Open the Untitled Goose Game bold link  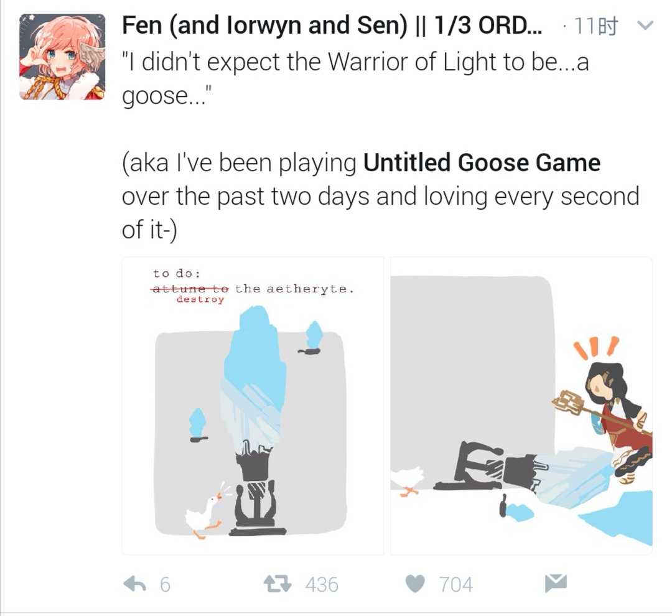tap(482, 163)
